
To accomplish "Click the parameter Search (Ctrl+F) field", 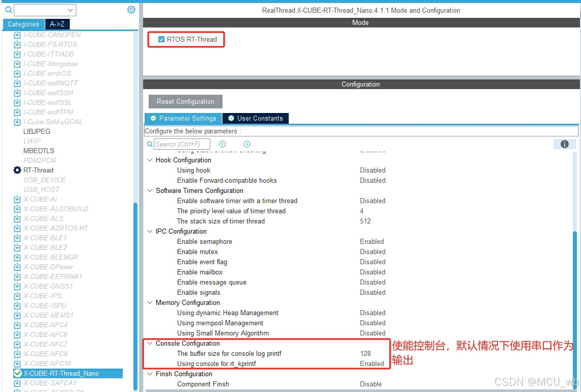I will pyautogui.click(x=182, y=144).
